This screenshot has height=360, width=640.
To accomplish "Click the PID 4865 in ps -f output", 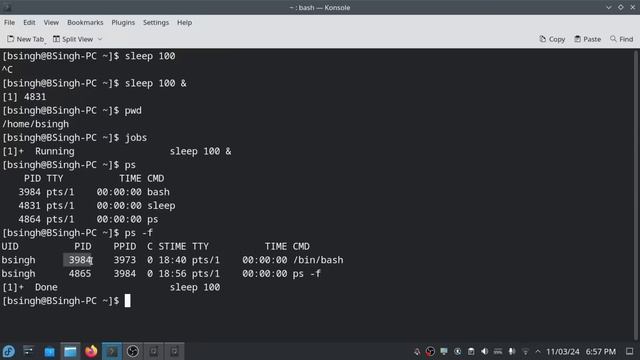I will (80, 273).
